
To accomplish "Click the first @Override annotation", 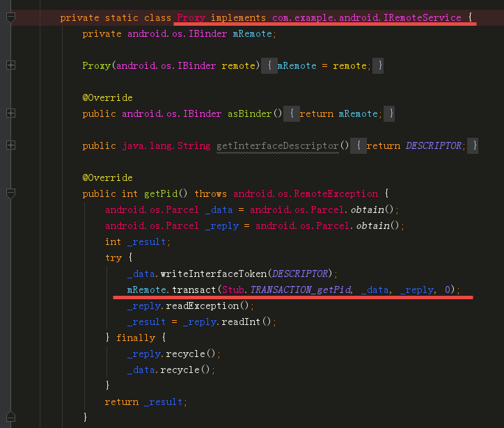I will pos(107,97).
